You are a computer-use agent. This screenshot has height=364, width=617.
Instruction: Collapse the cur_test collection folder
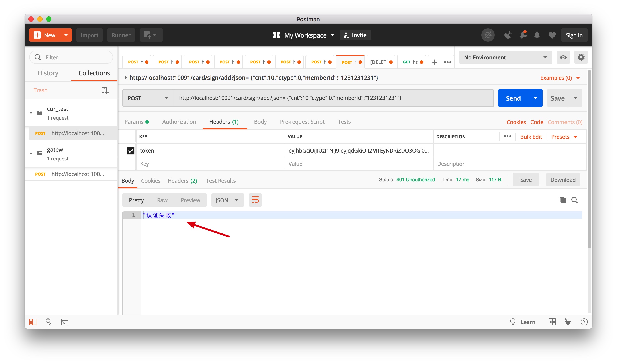31,113
